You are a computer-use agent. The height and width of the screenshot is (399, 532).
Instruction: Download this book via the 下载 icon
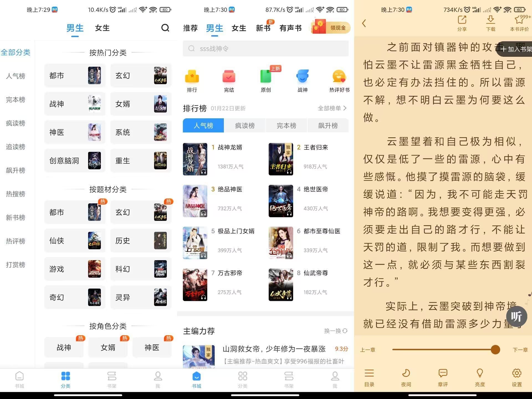(x=490, y=22)
